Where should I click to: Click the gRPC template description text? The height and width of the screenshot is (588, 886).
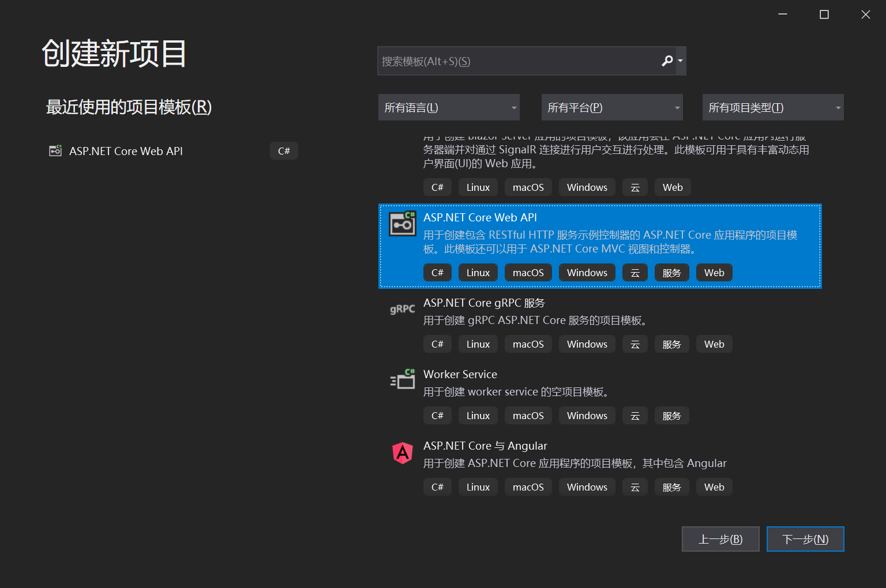coord(535,320)
